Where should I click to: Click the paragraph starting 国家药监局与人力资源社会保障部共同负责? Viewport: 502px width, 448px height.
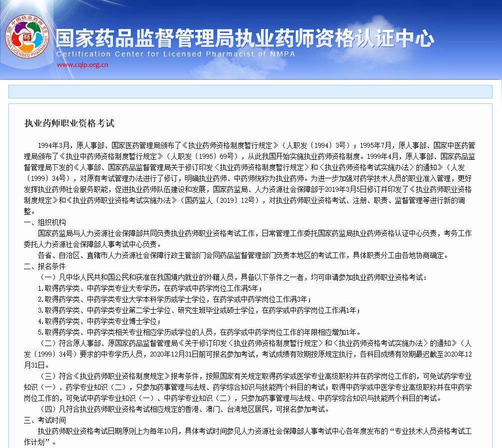pyautogui.click(x=248, y=239)
